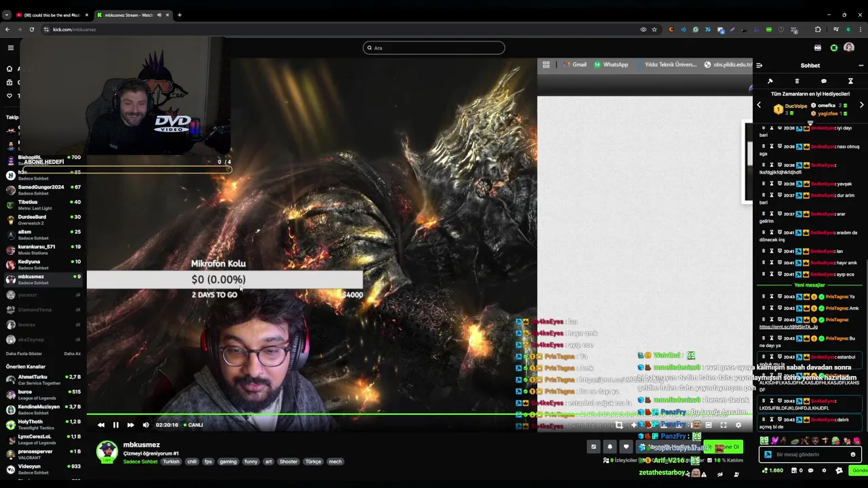868x488 pixels.
Task: Expand list with Daha Fazla Göster
Action: coord(24,354)
